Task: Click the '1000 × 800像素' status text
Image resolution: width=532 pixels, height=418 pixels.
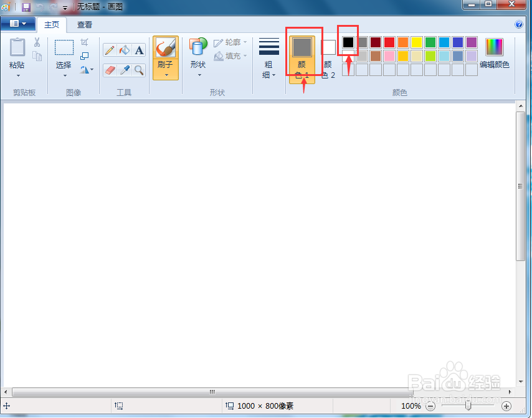Action: 265,406
